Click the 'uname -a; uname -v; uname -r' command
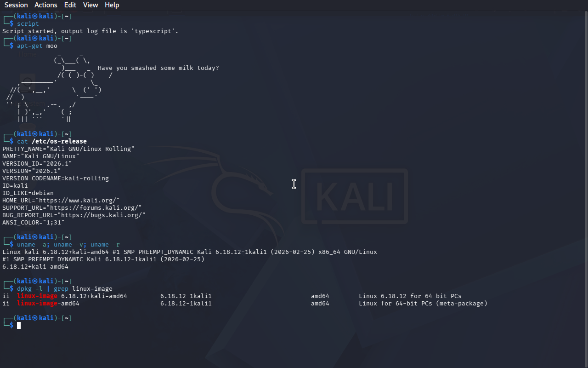This screenshot has height=368, width=588. tap(68, 245)
